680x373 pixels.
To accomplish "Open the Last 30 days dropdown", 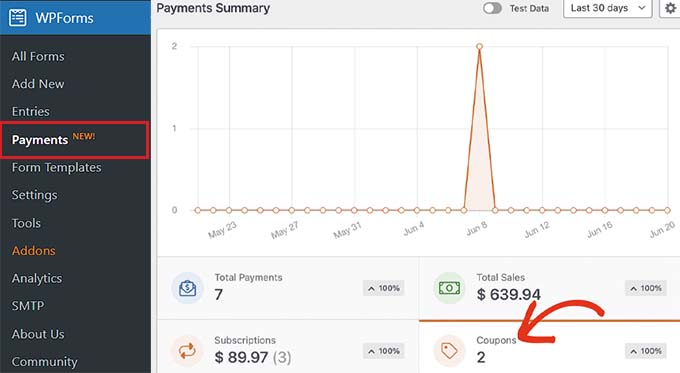I will point(608,8).
